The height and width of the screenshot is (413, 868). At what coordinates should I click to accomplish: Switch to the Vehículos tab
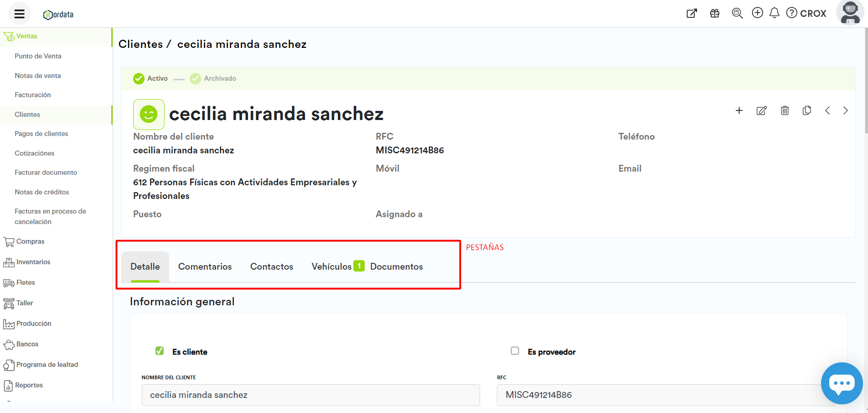pos(331,267)
